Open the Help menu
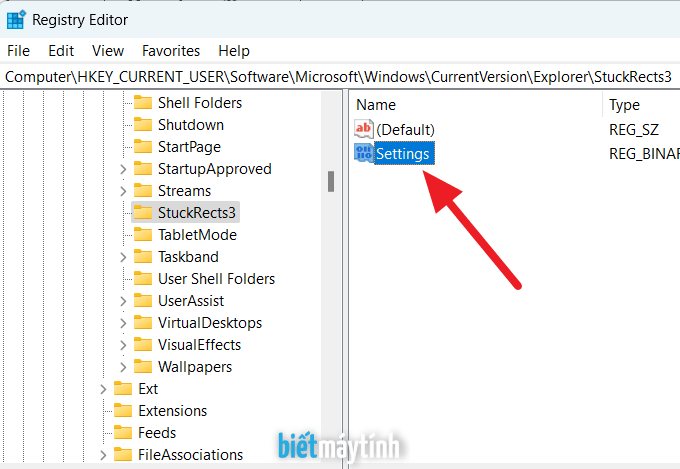680x469 pixels. pos(234,51)
